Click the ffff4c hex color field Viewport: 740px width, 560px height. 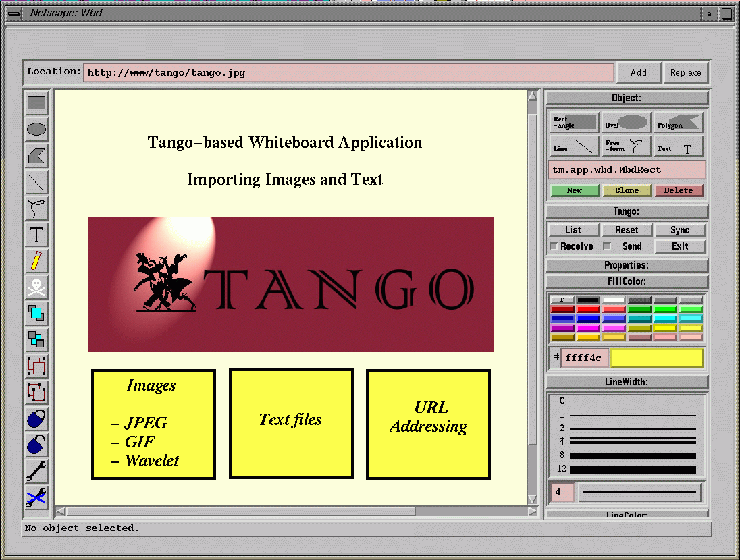(x=584, y=358)
